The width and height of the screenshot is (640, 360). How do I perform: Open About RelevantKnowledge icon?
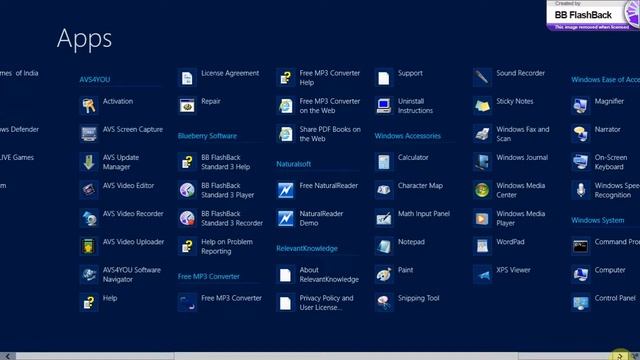285,275
